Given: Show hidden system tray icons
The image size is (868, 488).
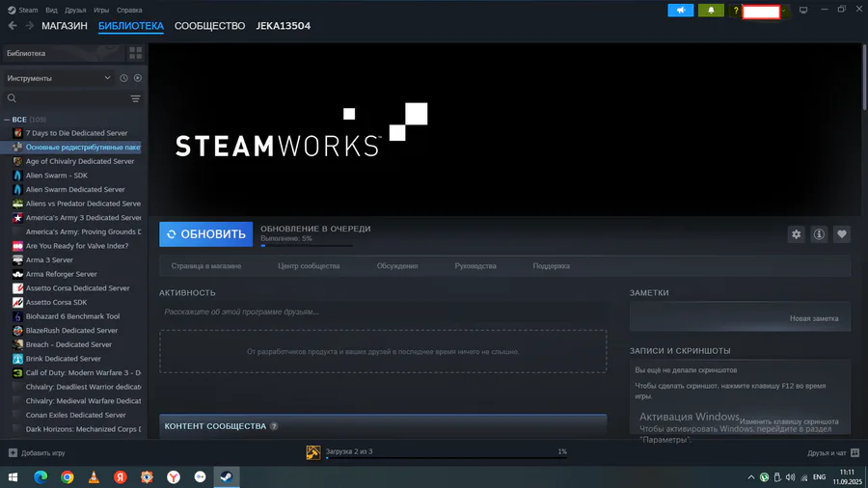Looking at the screenshot, I should tap(750, 477).
